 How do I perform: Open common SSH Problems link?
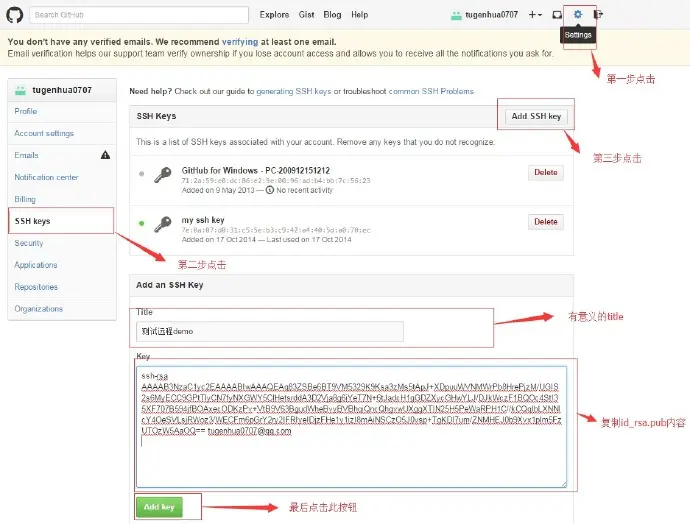[x=431, y=91]
